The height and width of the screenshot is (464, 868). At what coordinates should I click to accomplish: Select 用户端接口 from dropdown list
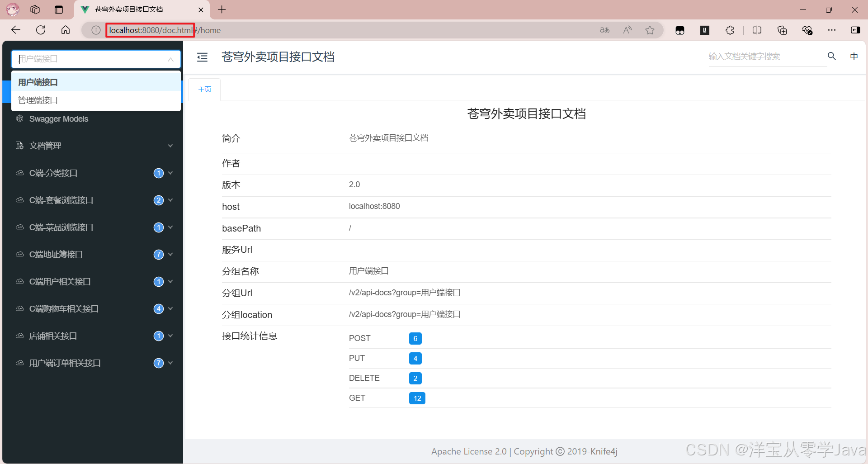coord(96,82)
